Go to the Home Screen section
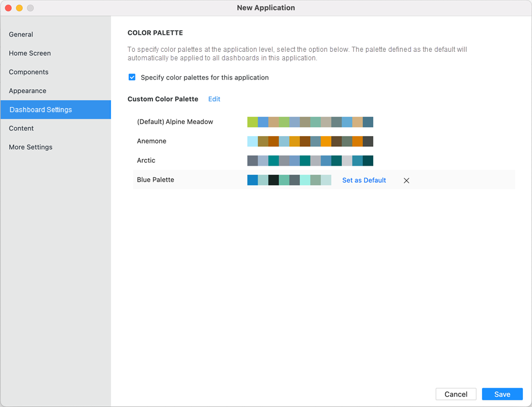 click(x=30, y=54)
